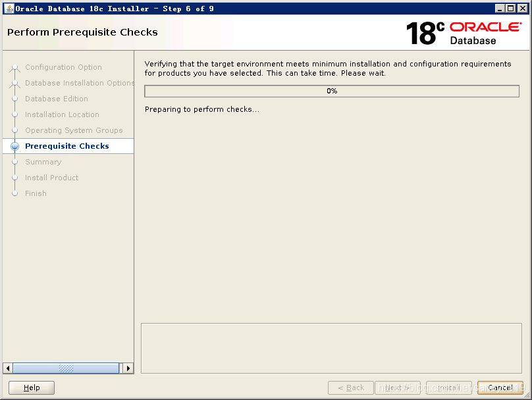Select the Prerequisite Checks step
Screen dimensions: 532x400
coord(68,146)
